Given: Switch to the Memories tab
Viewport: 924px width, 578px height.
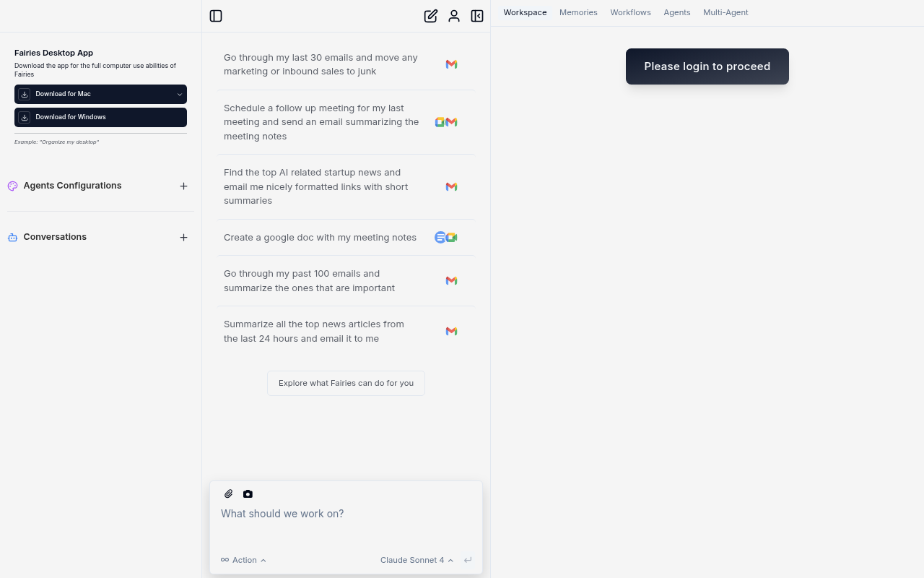Looking at the screenshot, I should point(578,12).
